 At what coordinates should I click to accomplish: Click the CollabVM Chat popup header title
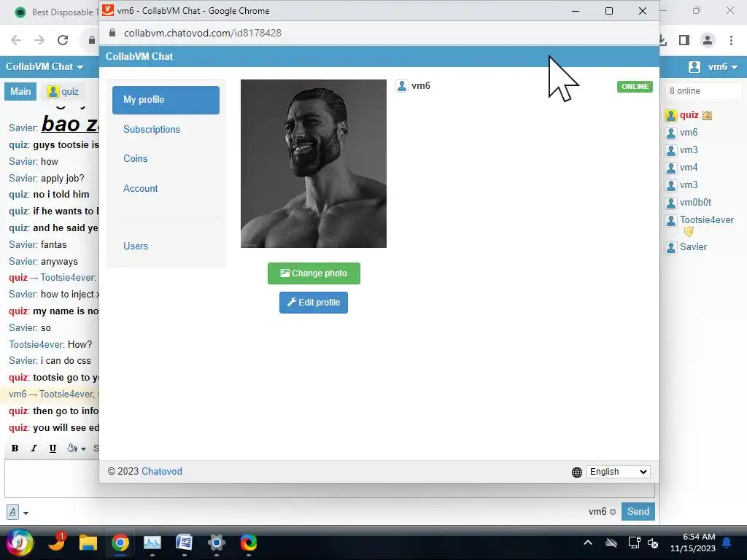pos(139,56)
